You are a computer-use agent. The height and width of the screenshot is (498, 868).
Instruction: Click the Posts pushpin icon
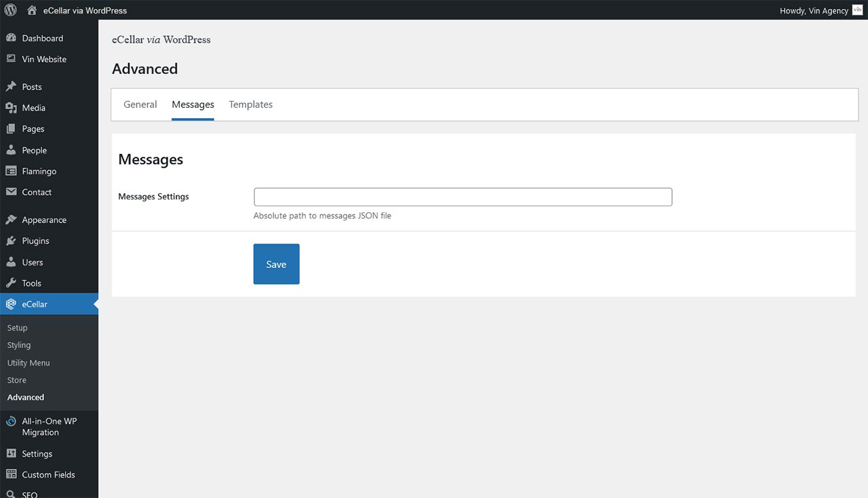tap(11, 87)
